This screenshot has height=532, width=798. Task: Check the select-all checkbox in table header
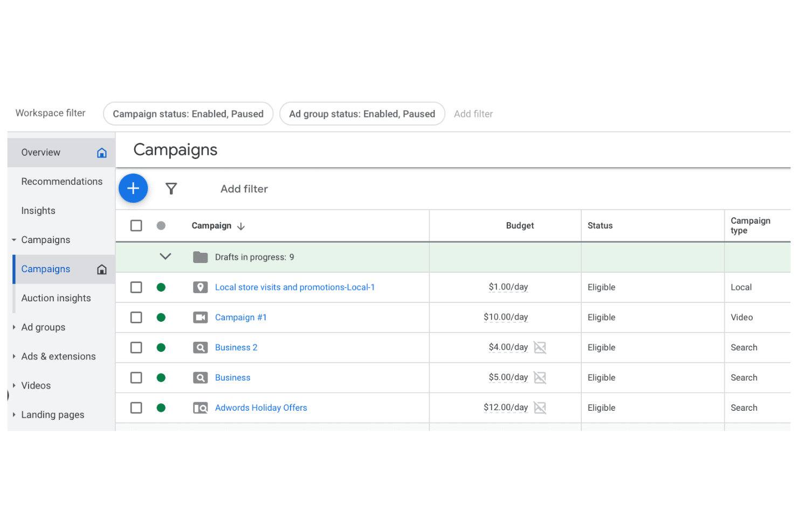pyautogui.click(x=136, y=225)
